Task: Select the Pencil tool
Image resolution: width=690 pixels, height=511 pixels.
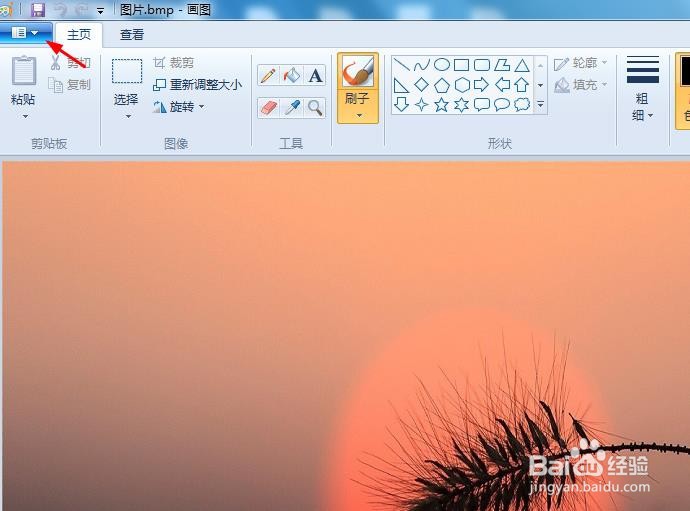Action: [x=268, y=76]
